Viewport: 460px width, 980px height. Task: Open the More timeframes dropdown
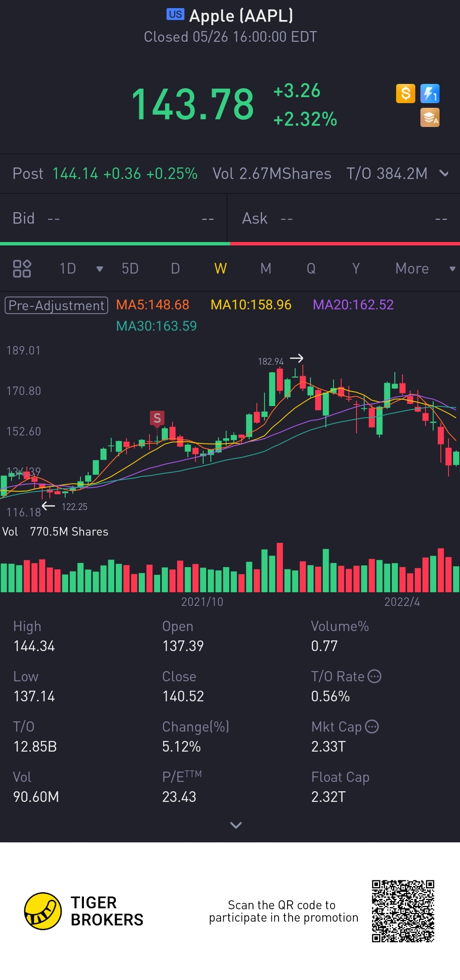click(452, 269)
